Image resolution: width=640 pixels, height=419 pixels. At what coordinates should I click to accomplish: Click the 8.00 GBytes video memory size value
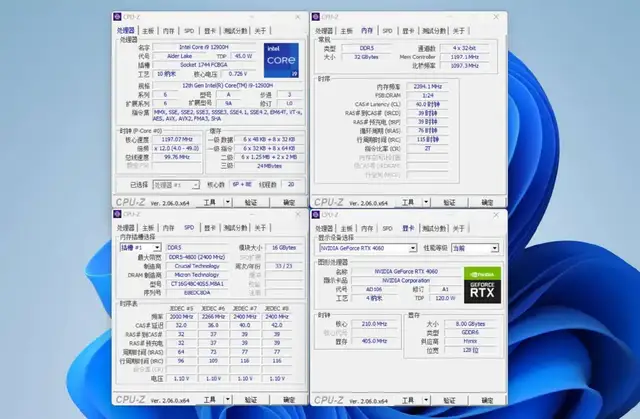click(470, 324)
